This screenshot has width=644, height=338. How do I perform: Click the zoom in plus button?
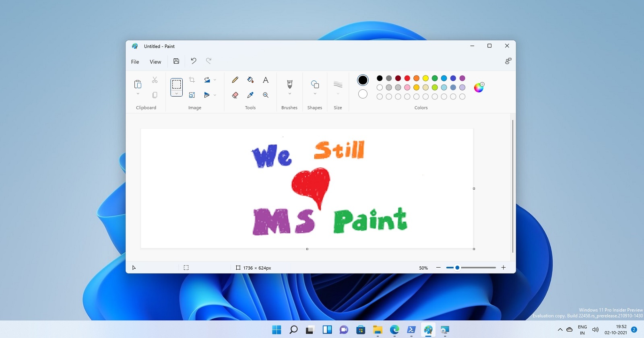tap(503, 268)
